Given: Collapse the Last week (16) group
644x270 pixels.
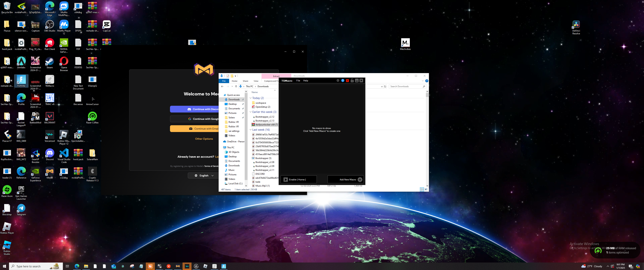Looking at the screenshot, I should pyautogui.click(x=250, y=130).
